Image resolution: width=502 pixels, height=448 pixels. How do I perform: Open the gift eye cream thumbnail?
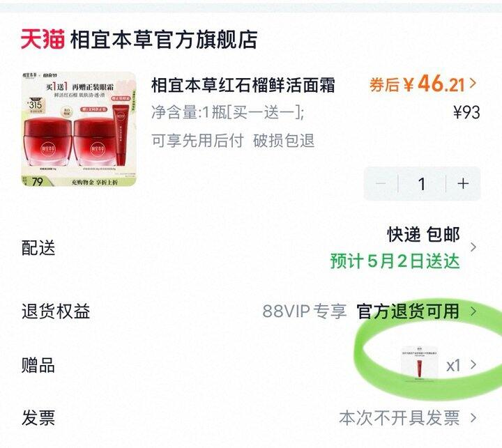[420, 364]
